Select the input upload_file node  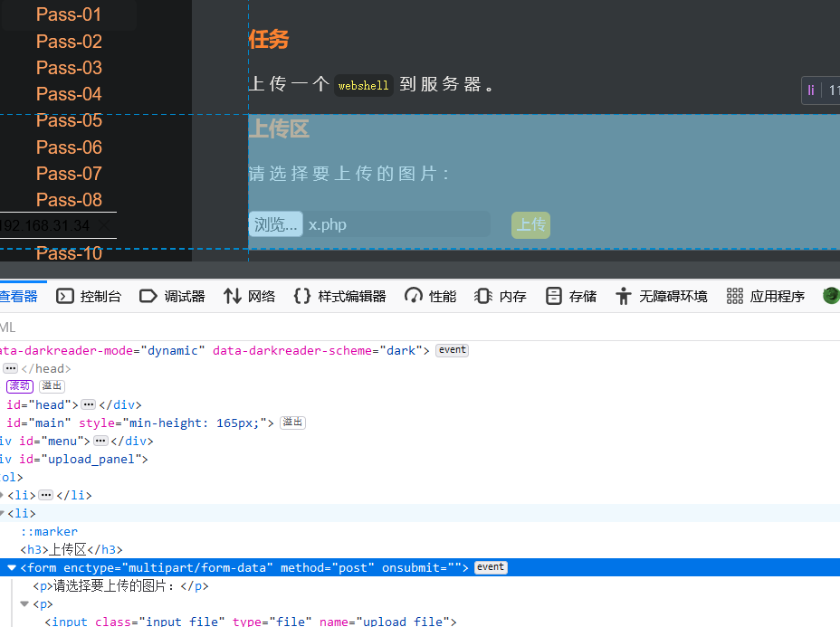(251, 621)
